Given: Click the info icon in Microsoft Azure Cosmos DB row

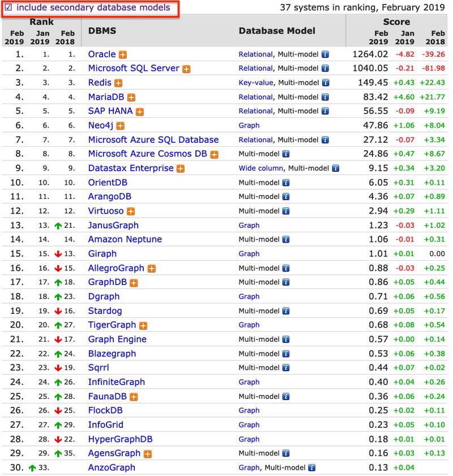Looking at the screenshot, I should click(x=286, y=154).
